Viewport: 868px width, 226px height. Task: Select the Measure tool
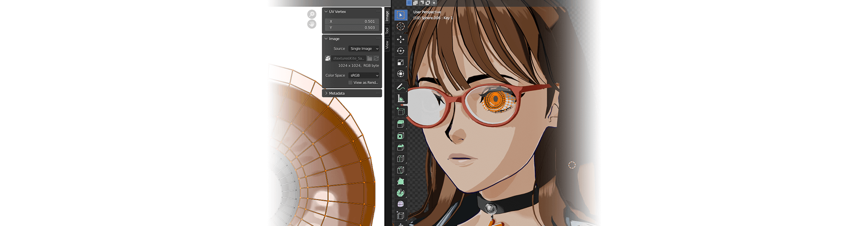[x=401, y=98]
